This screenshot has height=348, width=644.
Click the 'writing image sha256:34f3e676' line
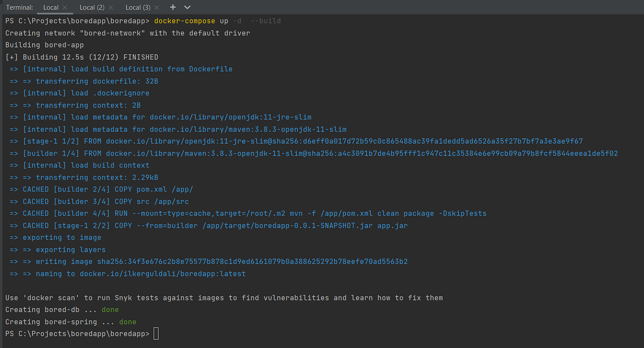[x=208, y=262]
